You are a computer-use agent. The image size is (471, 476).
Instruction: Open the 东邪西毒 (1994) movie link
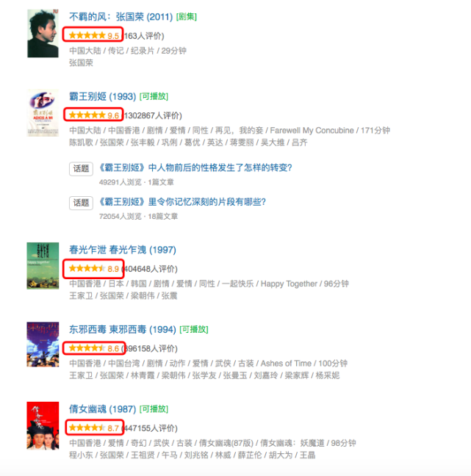(x=123, y=329)
